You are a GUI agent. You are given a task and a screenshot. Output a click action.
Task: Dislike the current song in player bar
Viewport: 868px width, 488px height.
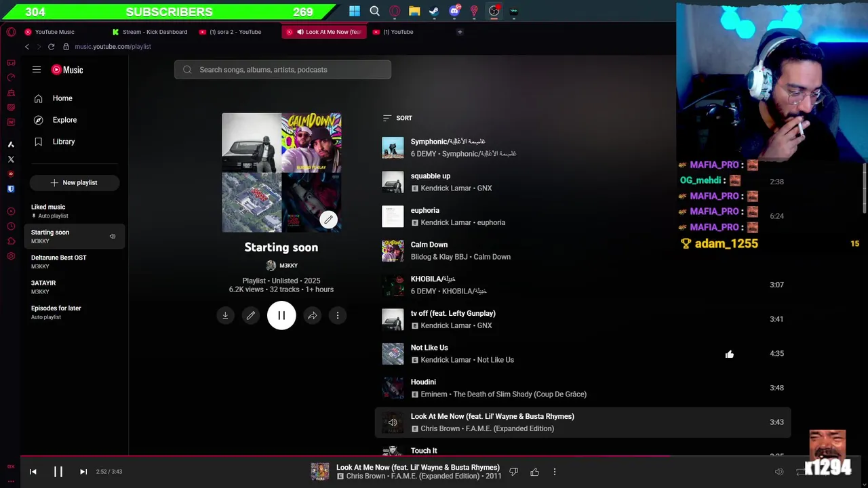tap(513, 472)
